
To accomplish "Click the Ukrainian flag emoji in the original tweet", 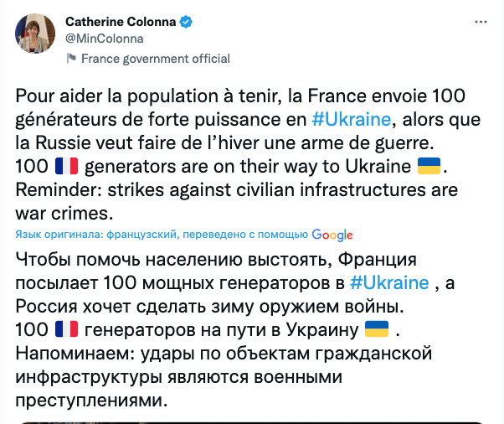I will [x=427, y=163].
